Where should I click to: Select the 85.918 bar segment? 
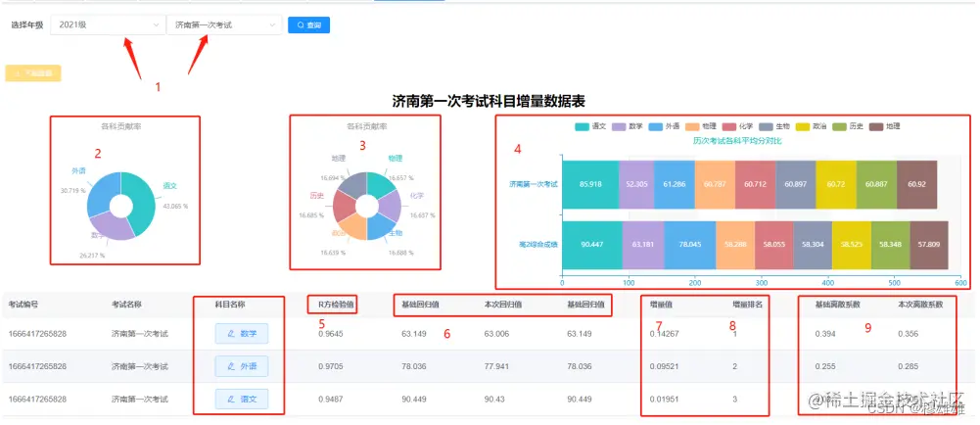[x=590, y=184]
